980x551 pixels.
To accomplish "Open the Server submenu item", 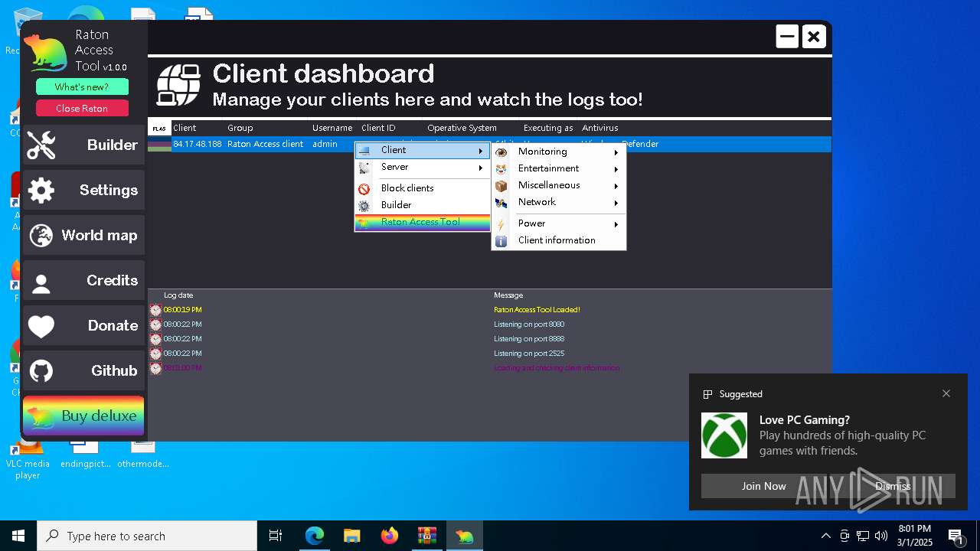I will click(x=423, y=167).
